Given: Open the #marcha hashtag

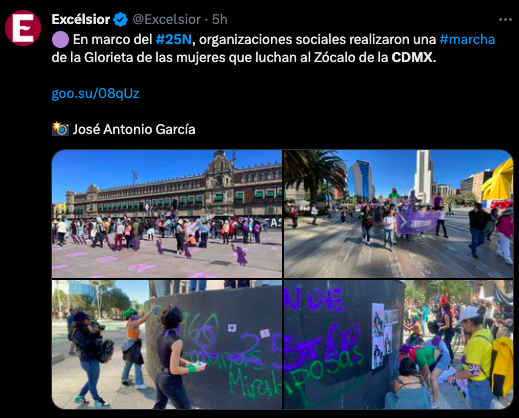Looking at the screenshot, I should [x=467, y=39].
